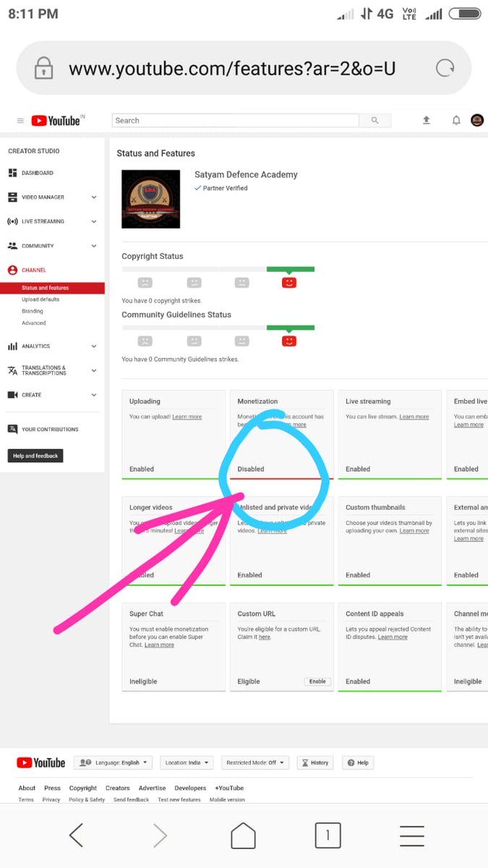Open Live Streaming section
The image size is (488, 868).
tap(43, 221)
